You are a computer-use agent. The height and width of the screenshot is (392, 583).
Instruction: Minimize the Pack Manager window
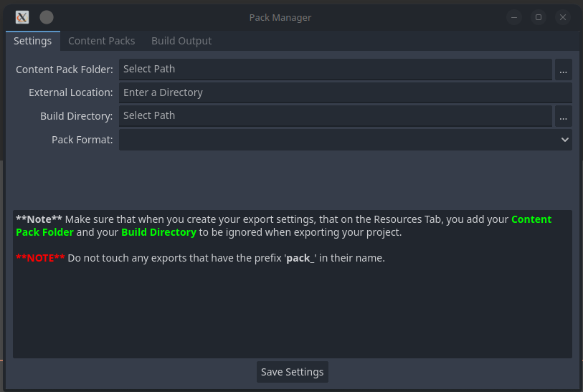point(514,17)
